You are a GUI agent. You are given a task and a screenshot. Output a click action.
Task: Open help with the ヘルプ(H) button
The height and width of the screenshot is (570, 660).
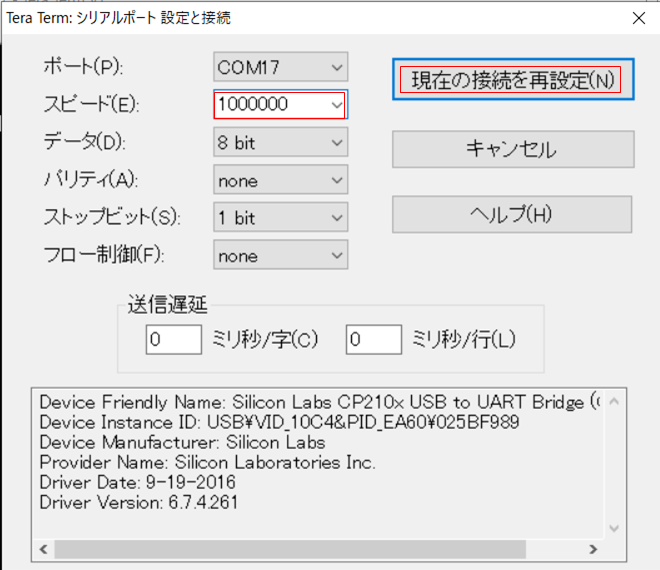point(512,214)
